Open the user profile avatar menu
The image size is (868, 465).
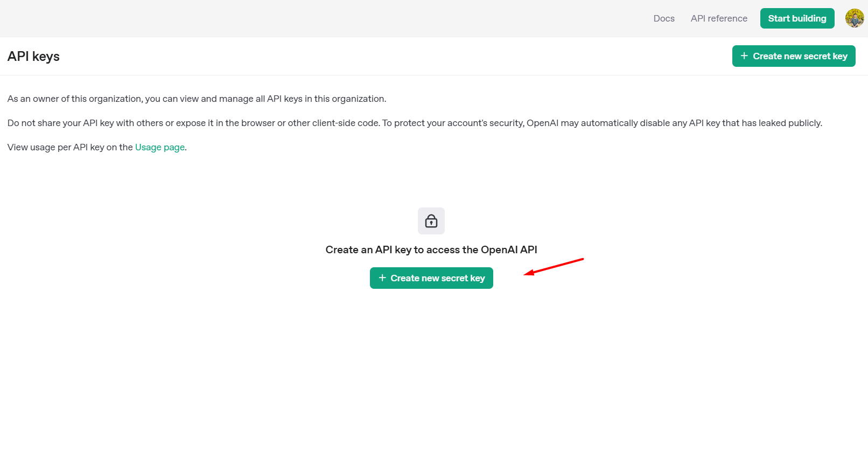pyautogui.click(x=855, y=18)
